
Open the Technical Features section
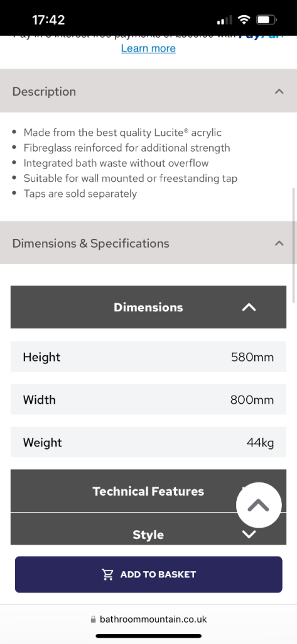click(148, 491)
